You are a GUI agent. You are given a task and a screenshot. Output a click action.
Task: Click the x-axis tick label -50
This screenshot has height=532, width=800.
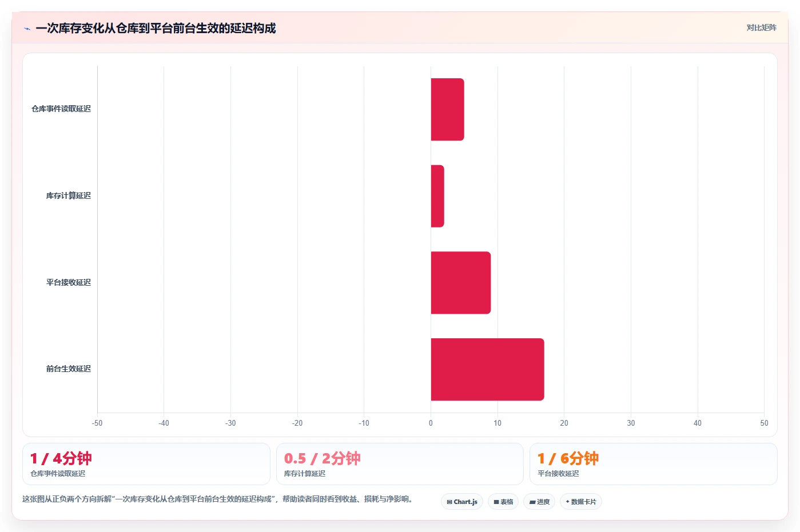point(97,423)
